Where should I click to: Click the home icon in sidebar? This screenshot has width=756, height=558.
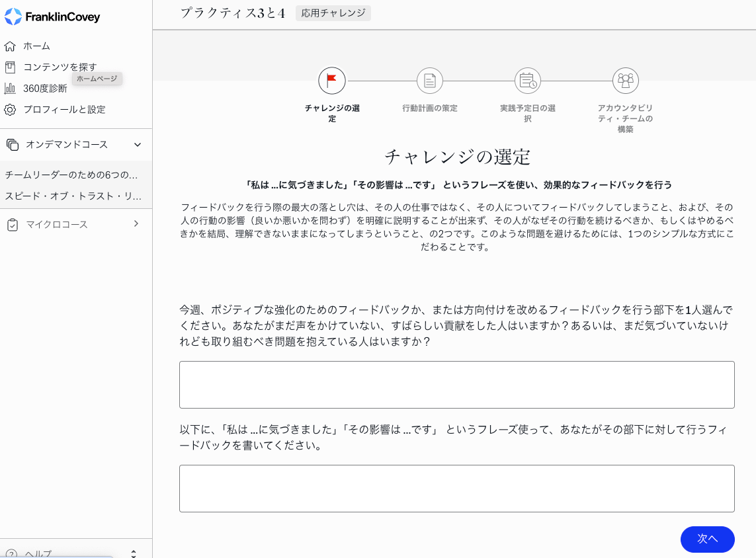pos(10,46)
